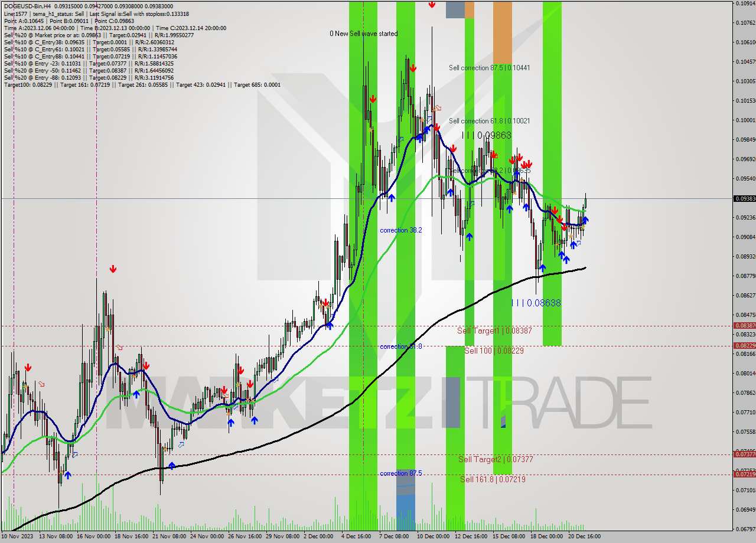Select the '21 Nov 08:00' date label
This screenshot has width=756, height=543.
169,537
